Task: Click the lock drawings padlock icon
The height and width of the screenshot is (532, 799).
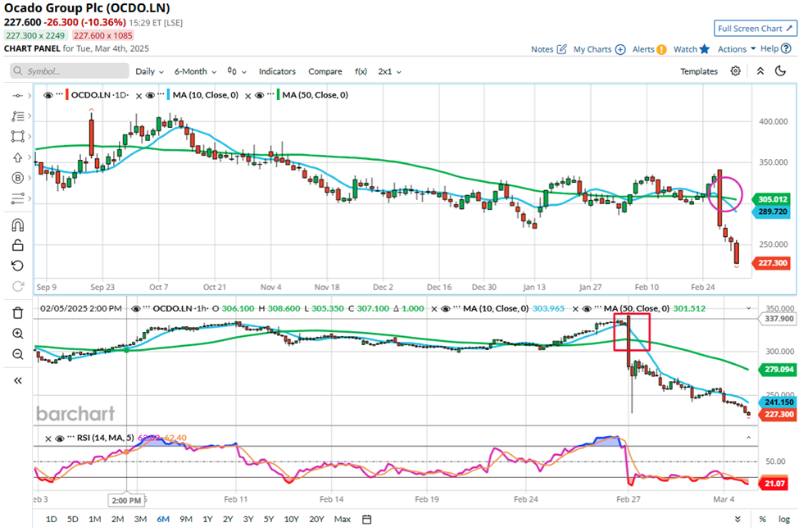Action: [x=17, y=245]
